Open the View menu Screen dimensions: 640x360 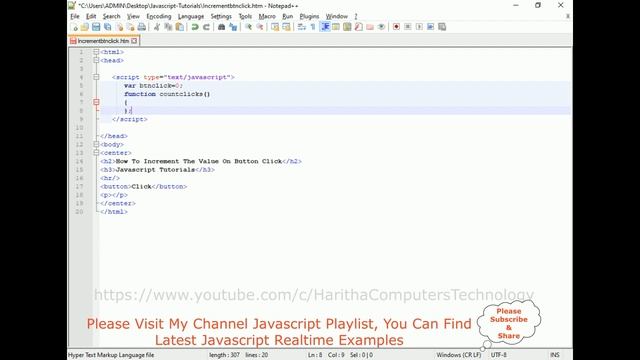click(x=133, y=16)
